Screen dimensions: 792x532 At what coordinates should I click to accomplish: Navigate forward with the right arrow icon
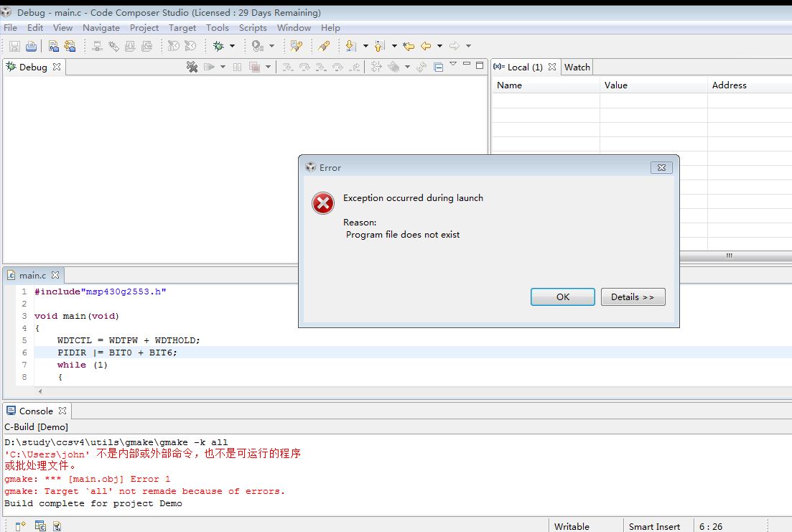click(455, 47)
